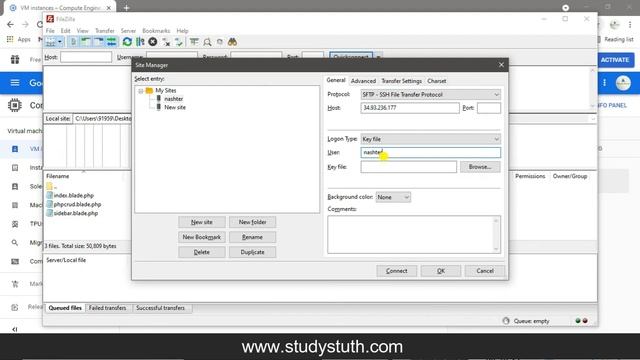Click the New folder button
This screenshot has width=640, height=360.
(252, 222)
